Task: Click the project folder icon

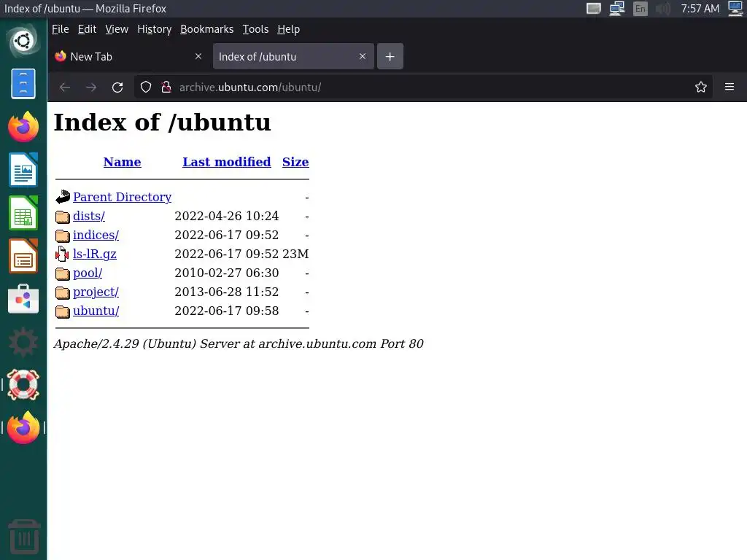Action: point(63,292)
